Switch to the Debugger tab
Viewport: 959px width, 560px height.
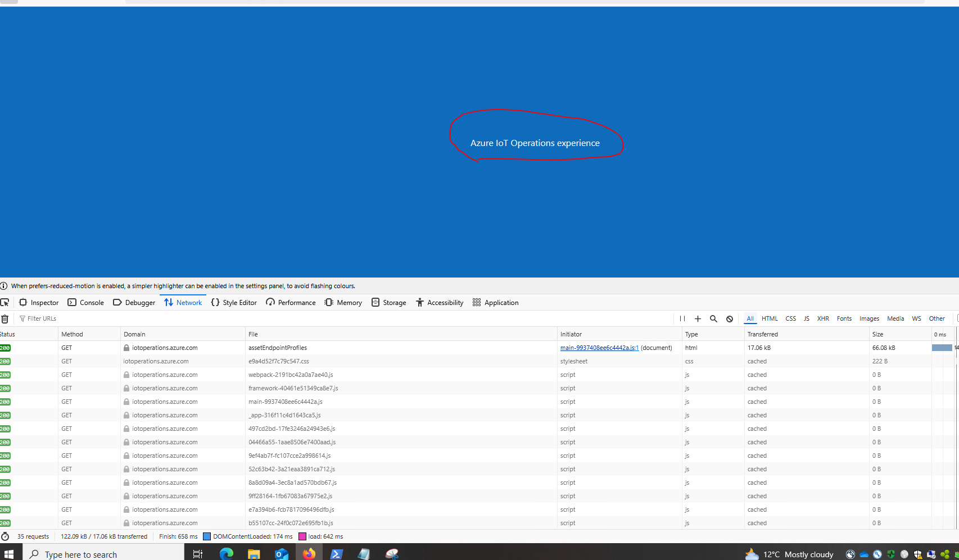134,302
